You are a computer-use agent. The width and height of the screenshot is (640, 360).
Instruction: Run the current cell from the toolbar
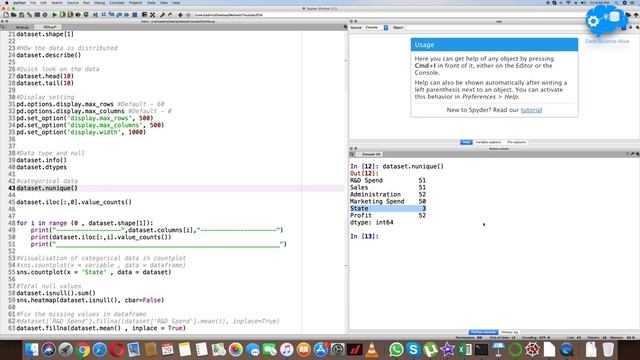(62, 15)
